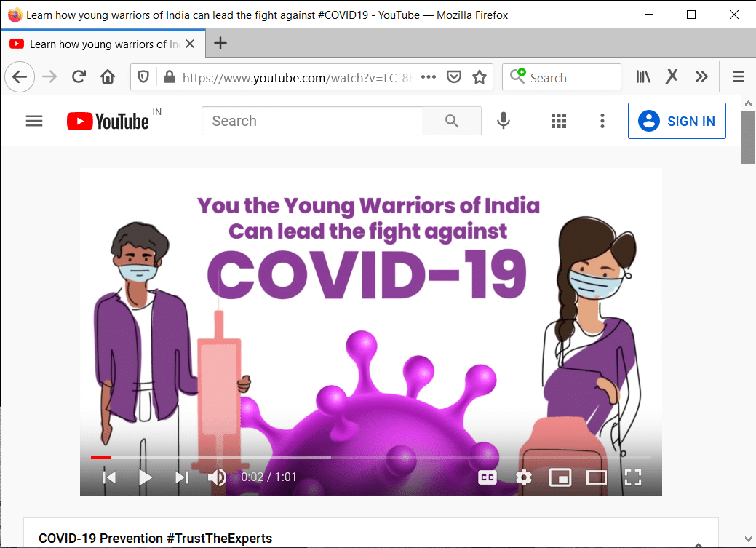756x548 pixels.
Task: Enable closed captions with the CC icon
Action: pos(487,477)
